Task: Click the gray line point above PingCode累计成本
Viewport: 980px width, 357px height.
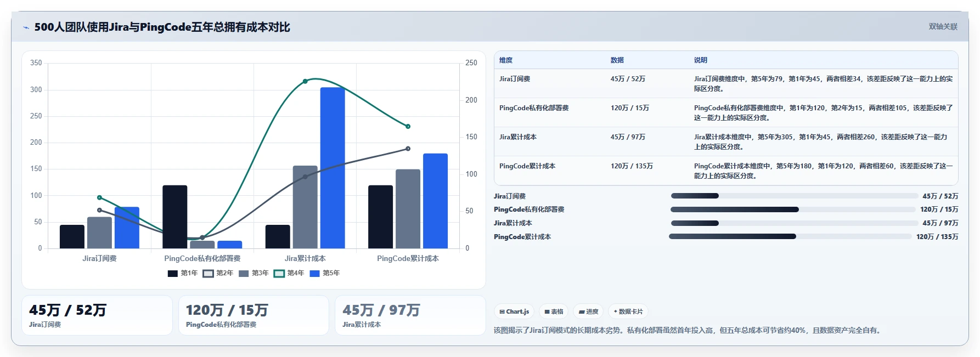Action: point(408,149)
